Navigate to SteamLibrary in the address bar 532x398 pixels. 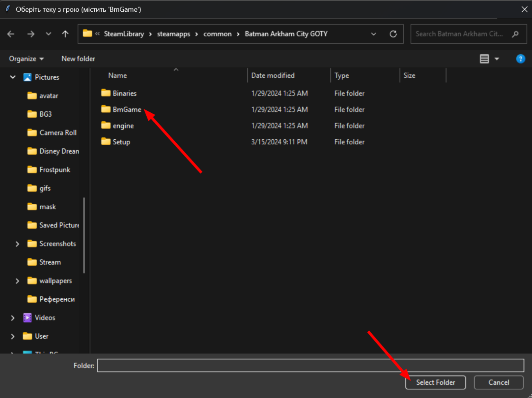click(124, 34)
